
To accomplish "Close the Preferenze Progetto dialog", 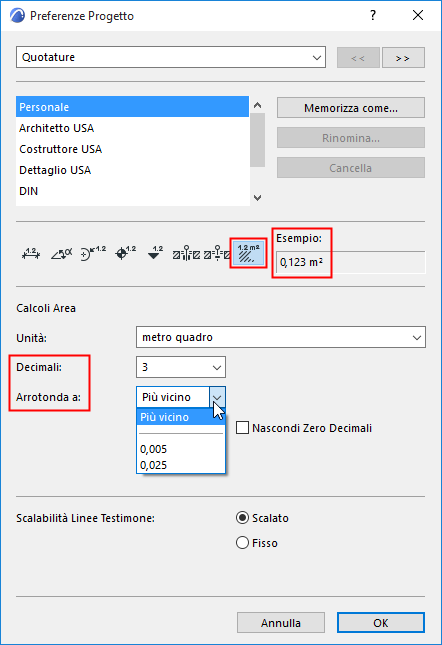I will coord(418,16).
